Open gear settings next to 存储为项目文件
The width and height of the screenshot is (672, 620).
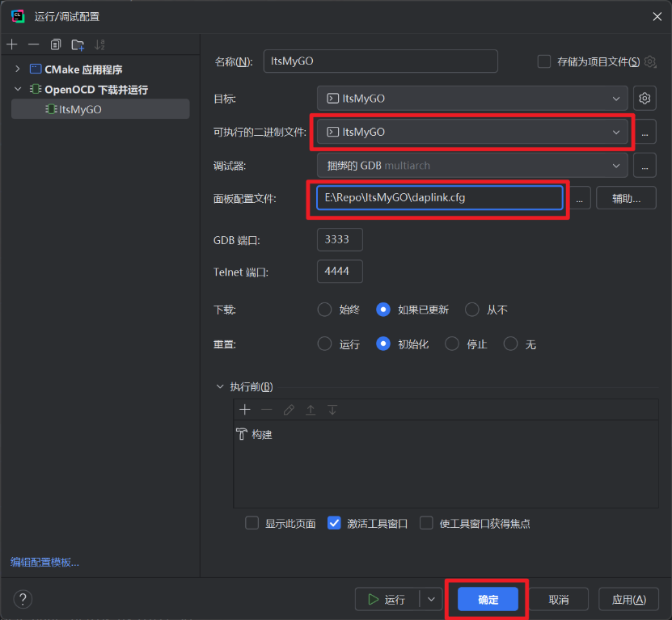pos(650,61)
